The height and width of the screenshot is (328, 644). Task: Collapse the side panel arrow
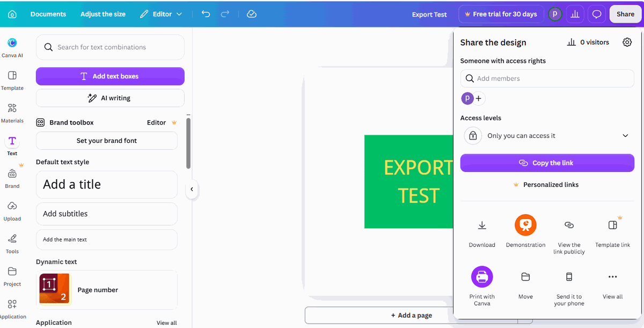point(192,189)
